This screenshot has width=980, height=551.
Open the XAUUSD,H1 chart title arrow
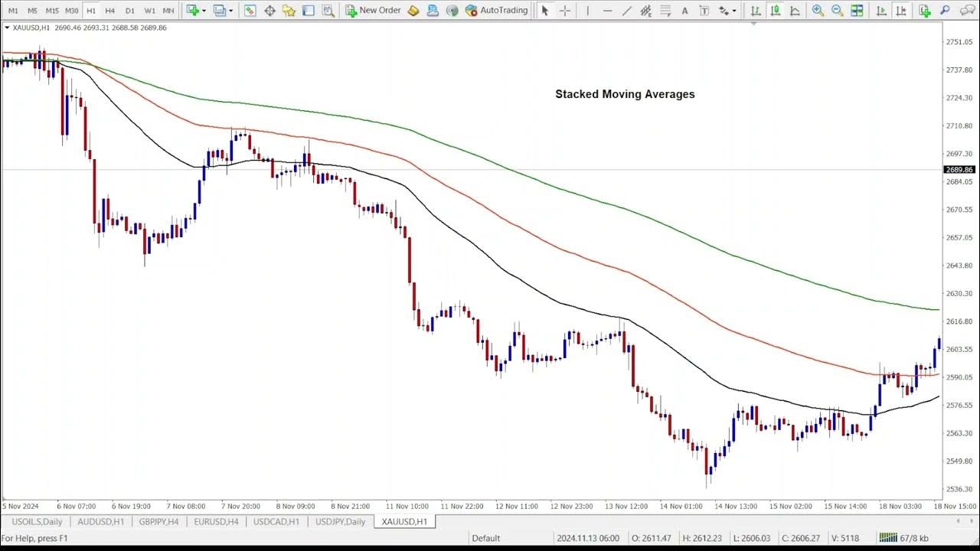[x=7, y=28]
